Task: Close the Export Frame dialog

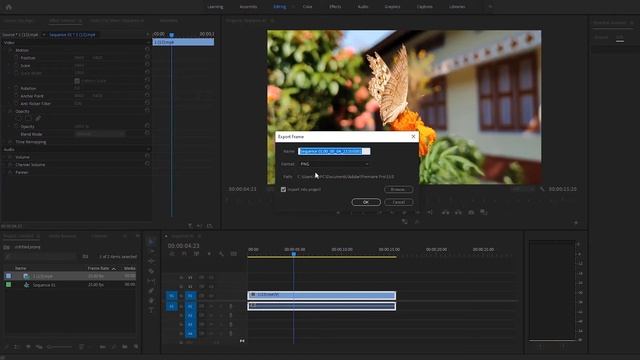Action: click(413, 136)
